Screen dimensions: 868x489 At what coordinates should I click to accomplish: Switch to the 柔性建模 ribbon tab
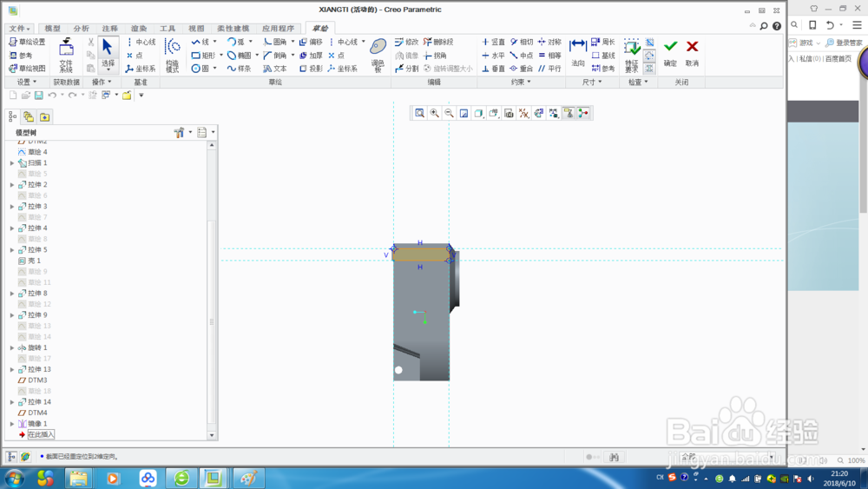point(233,29)
